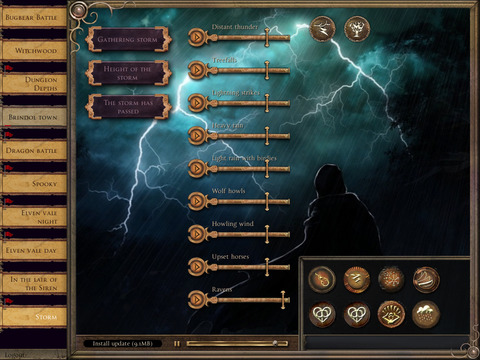Open the Witchwood soundset tab
The image size is (480, 360).
click(34, 51)
